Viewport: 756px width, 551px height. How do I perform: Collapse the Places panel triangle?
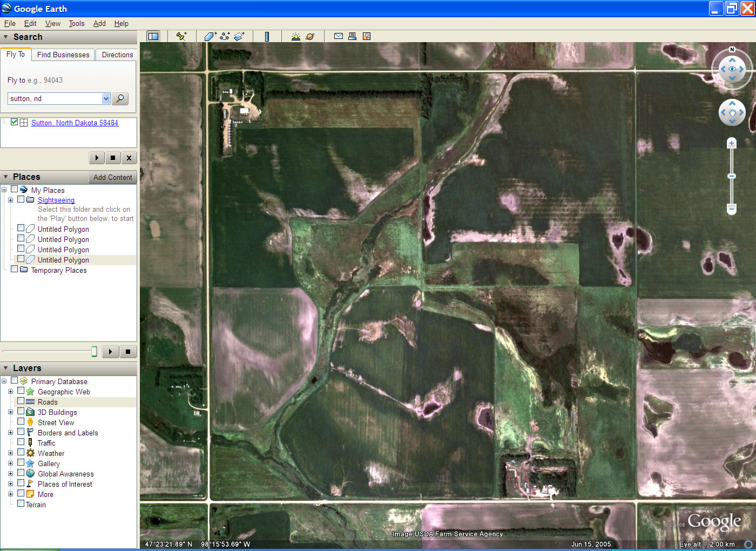pyautogui.click(x=6, y=177)
